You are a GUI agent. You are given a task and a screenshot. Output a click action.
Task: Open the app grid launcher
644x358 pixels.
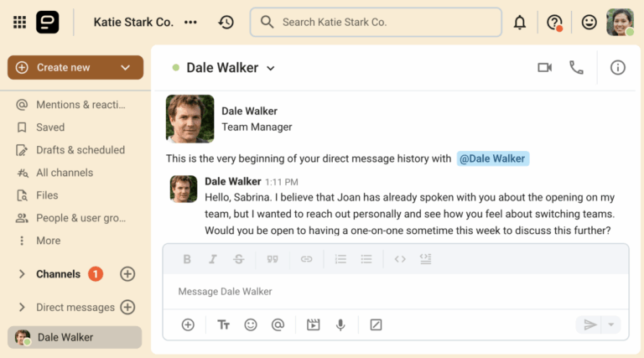pos(19,23)
